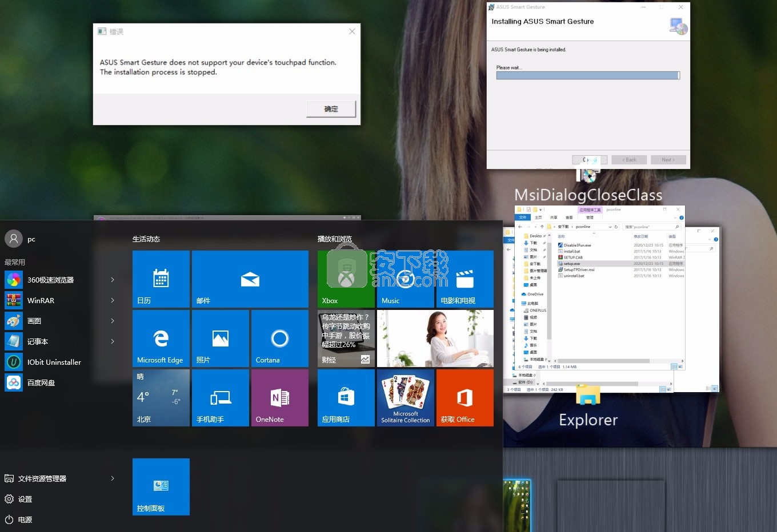777x532 pixels.
Task: Click the installer progress bar
Action: click(588, 75)
